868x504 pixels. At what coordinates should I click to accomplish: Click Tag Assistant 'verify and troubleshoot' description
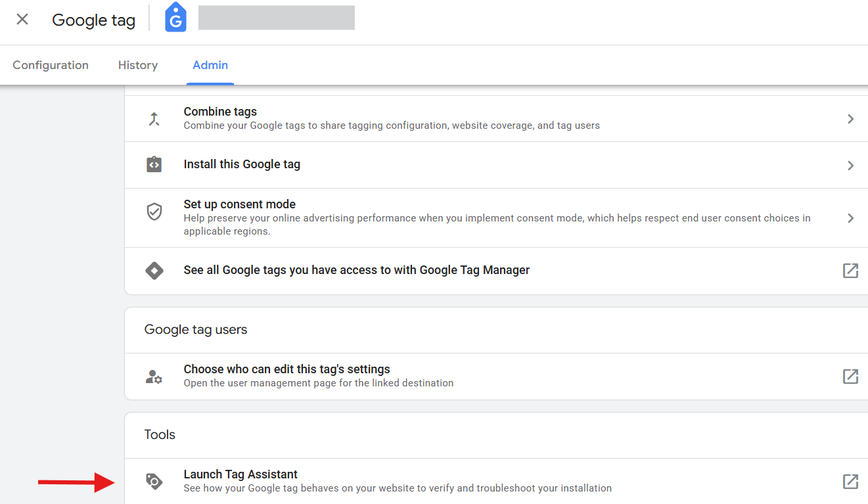tap(398, 488)
